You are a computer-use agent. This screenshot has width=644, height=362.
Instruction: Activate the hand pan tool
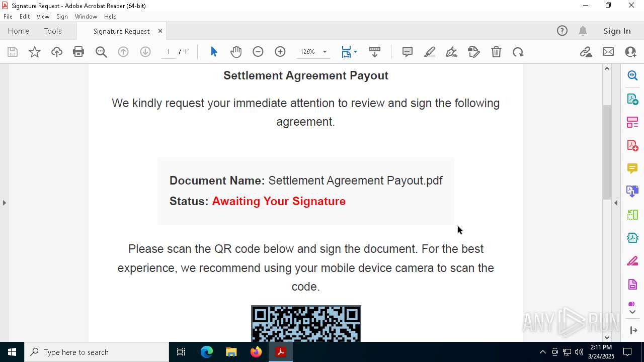pyautogui.click(x=236, y=52)
